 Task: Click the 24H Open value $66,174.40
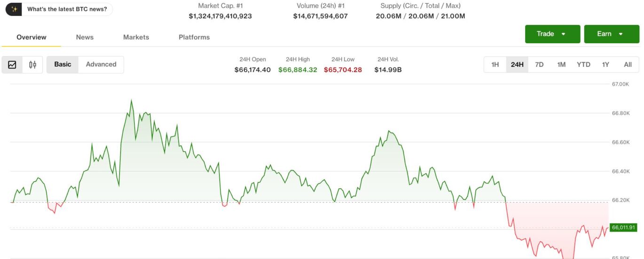click(x=252, y=70)
